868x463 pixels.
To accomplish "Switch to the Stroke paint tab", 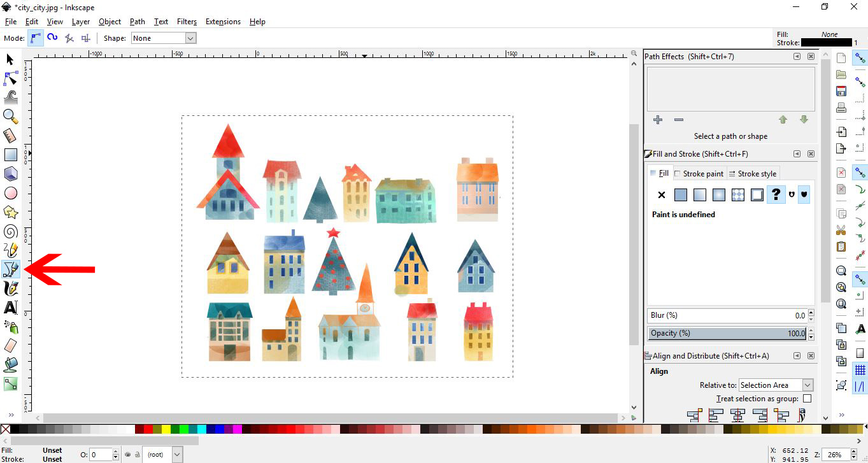I will point(699,173).
